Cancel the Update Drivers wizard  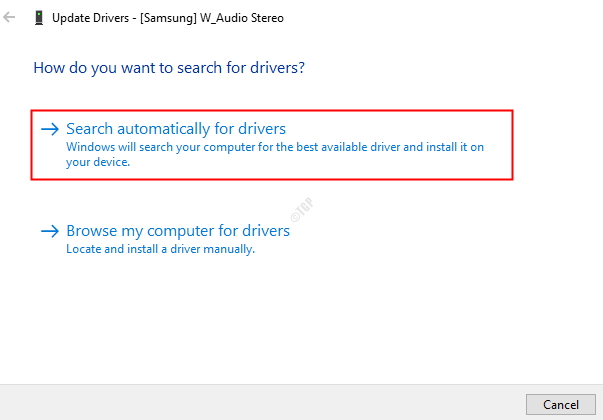[x=561, y=405]
